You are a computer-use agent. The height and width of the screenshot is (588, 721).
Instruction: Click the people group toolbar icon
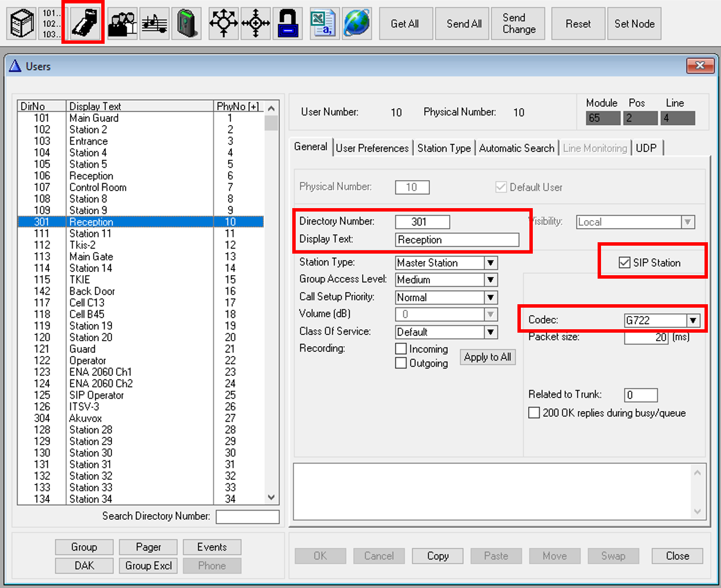point(122,23)
